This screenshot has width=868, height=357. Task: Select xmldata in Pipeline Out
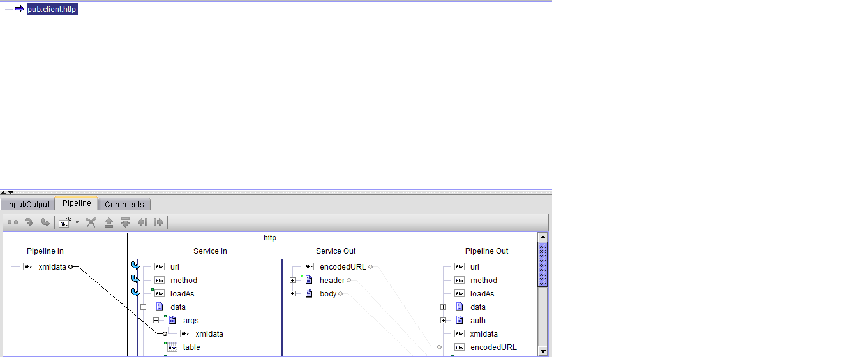pyautogui.click(x=484, y=334)
